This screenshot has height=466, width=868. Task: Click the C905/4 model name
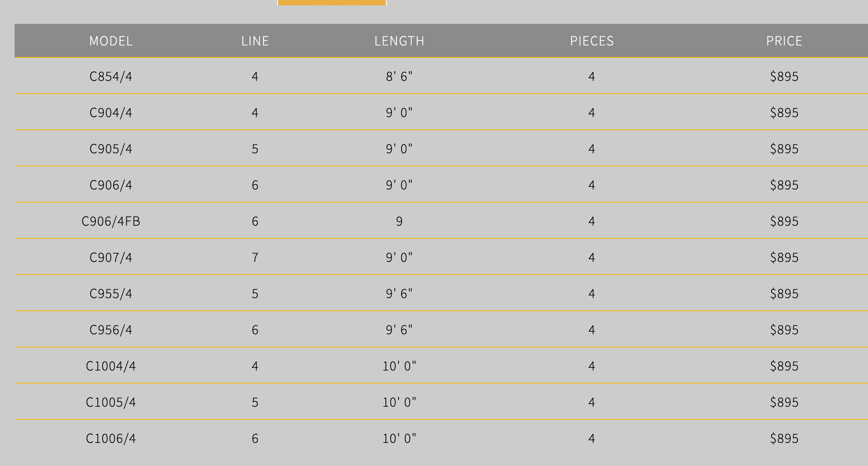(x=111, y=149)
